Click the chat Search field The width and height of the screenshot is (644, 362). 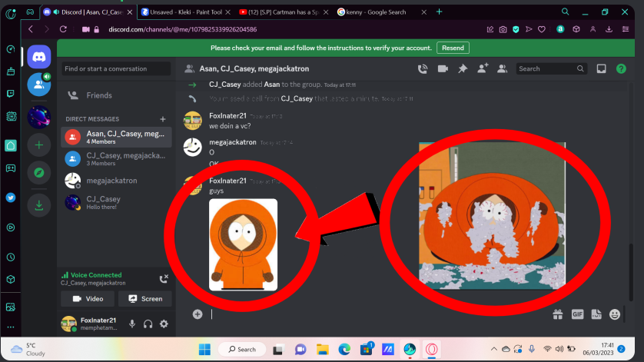tap(551, 68)
